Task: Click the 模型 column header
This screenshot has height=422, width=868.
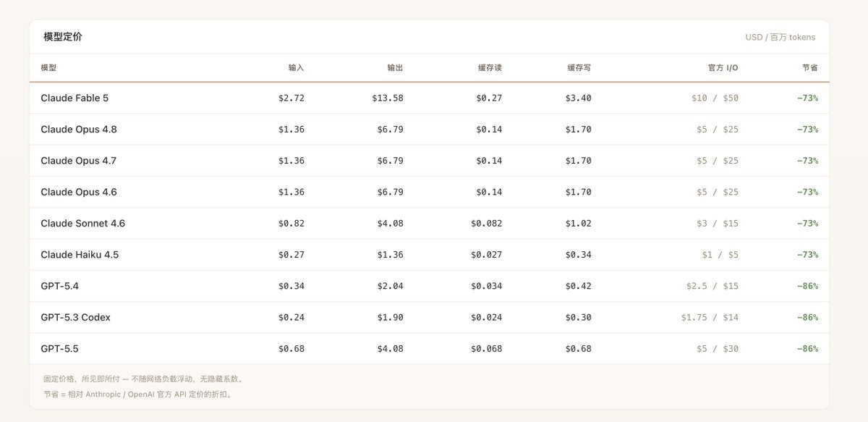Action: 48,67
